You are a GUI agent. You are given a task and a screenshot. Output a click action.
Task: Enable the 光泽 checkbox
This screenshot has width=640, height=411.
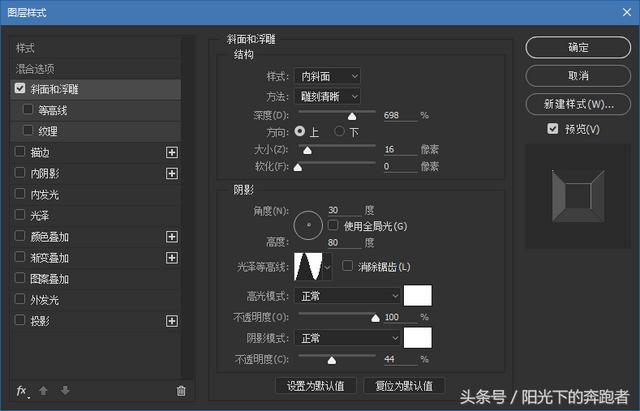tap(20, 214)
